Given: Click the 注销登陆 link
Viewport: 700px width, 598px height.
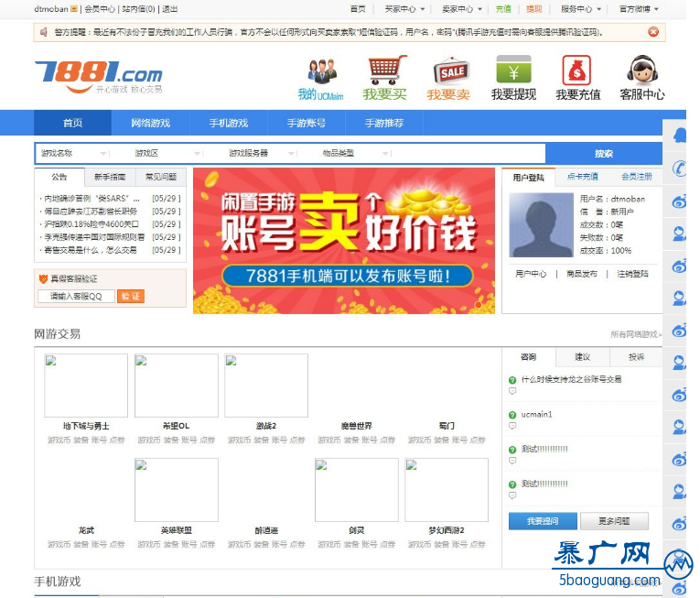Looking at the screenshot, I should click(632, 274).
